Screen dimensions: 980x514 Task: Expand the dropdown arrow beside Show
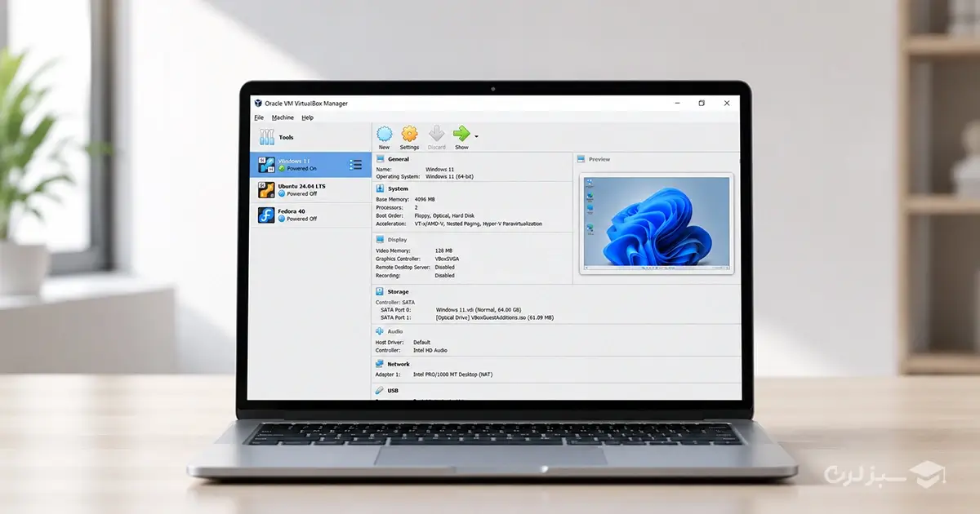[476, 136]
